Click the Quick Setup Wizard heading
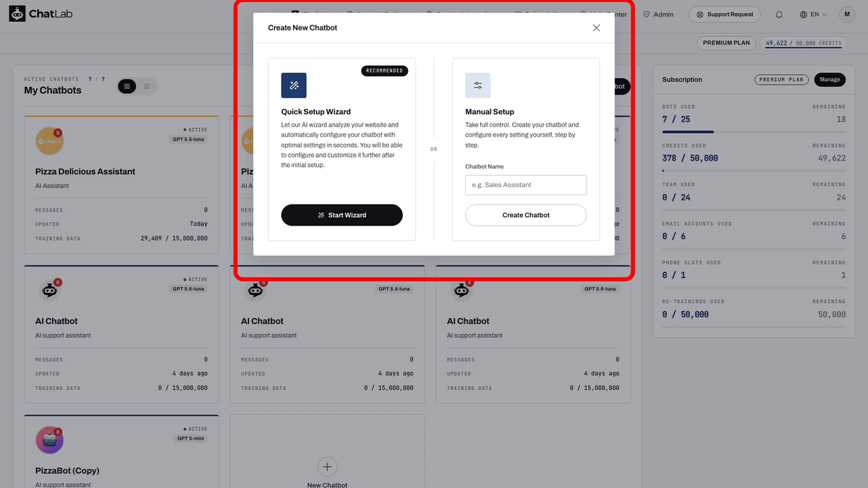Image resolution: width=868 pixels, height=488 pixels. point(316,112)
